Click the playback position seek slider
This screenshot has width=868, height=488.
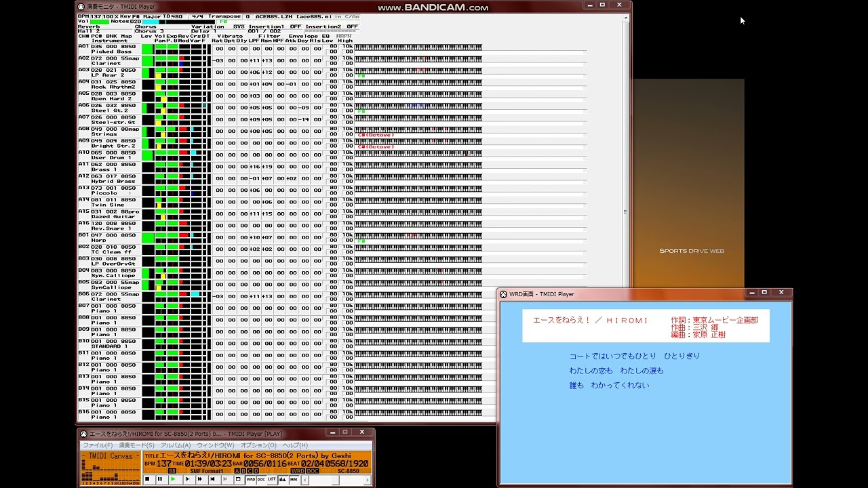point(335,480)
